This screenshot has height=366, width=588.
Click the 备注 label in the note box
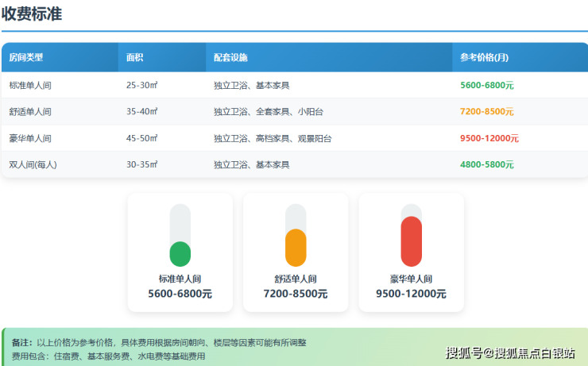(21, 342)
